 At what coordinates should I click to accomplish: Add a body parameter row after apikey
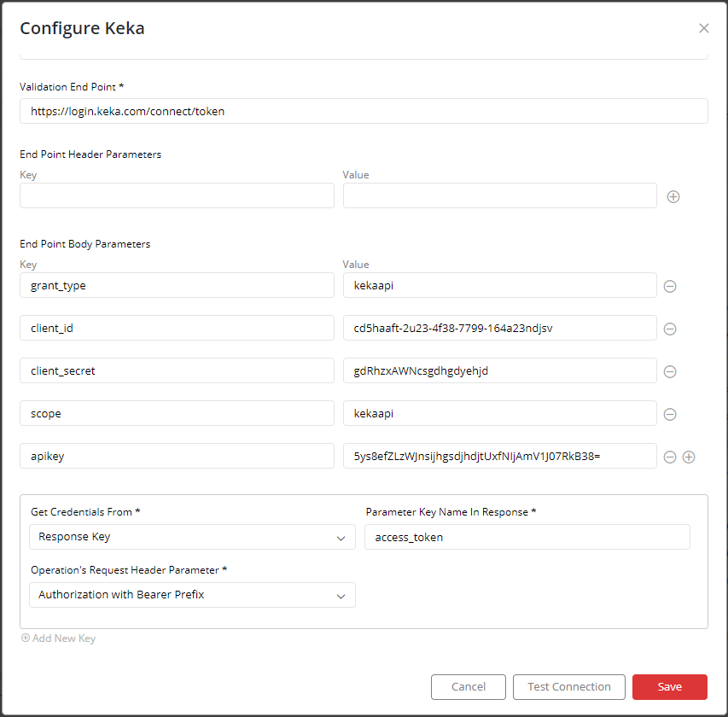[689, 457]
